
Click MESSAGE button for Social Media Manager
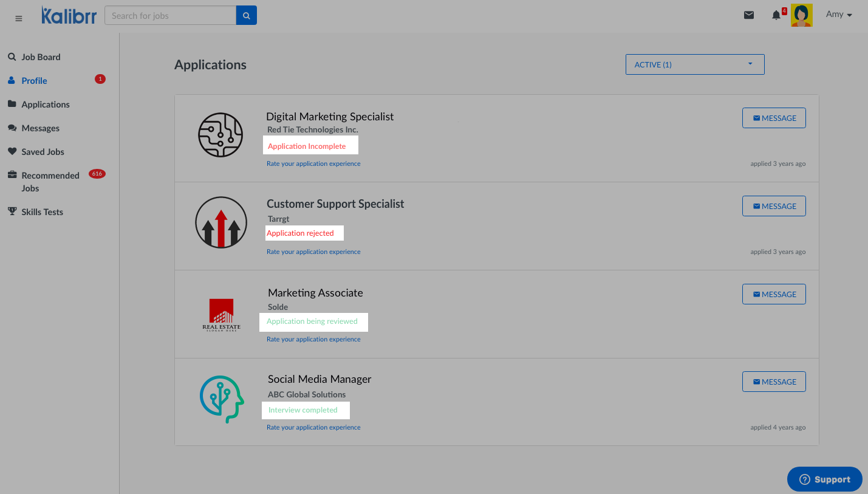(x=774, y=382)
